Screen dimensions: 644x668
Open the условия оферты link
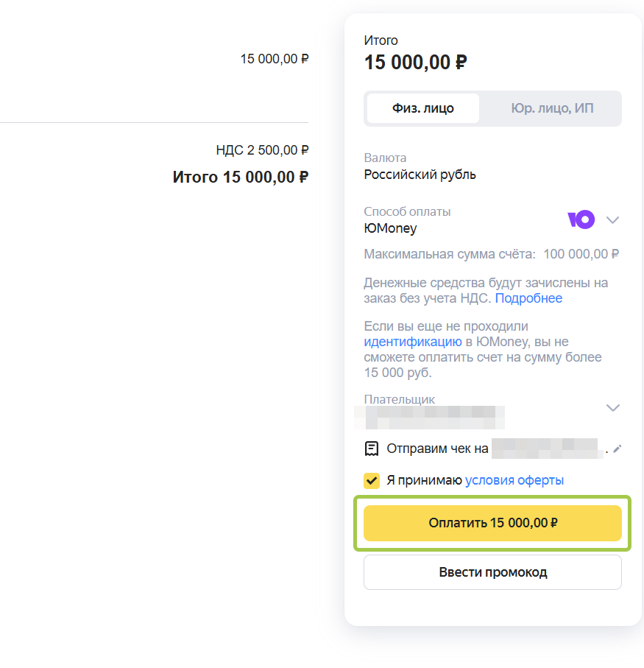pyautogui.click(x=514, y=480)
